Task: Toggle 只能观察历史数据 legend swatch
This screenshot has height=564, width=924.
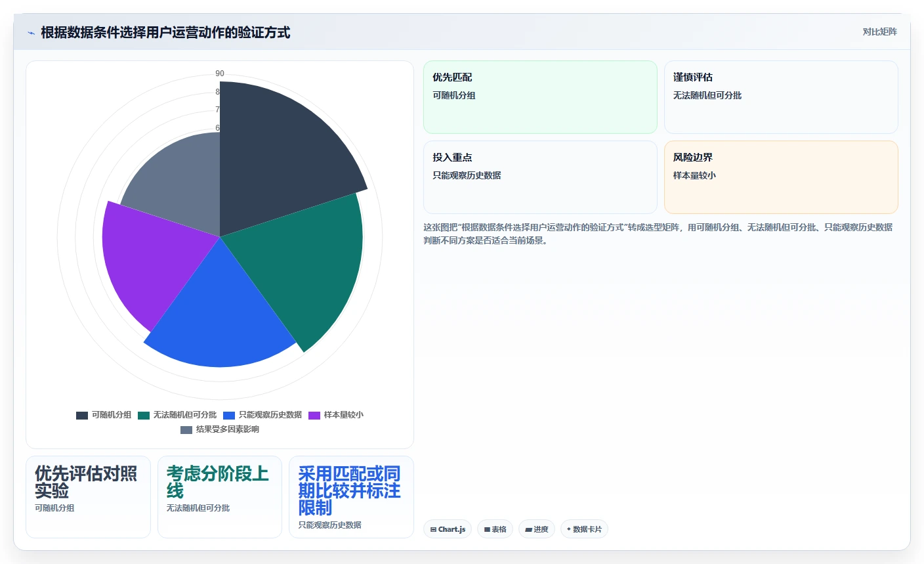Action: pos(229,415)
